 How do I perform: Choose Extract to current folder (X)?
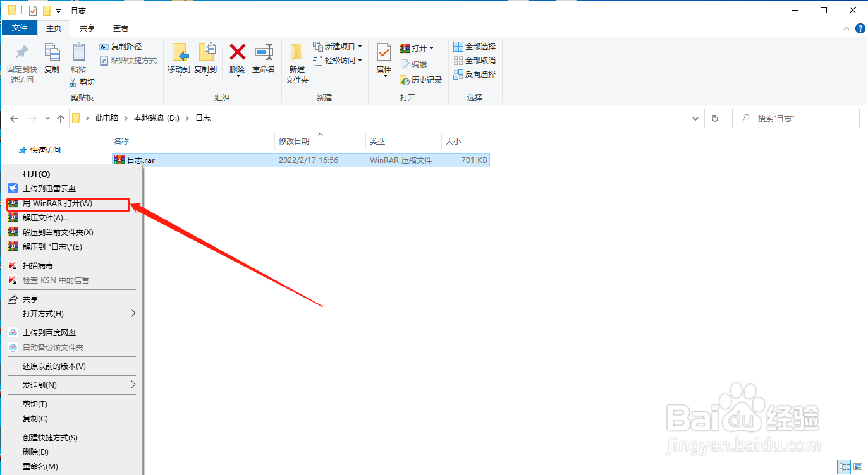click(x=73, y=232)
